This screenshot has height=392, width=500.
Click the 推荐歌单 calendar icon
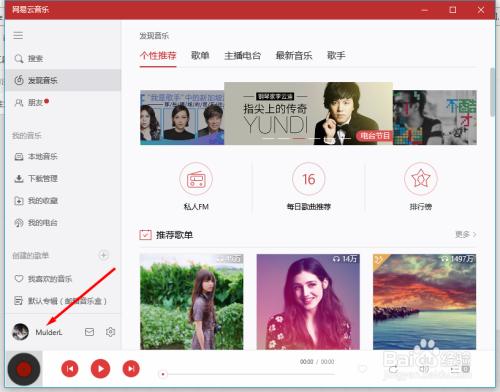(x=145, y=235)
